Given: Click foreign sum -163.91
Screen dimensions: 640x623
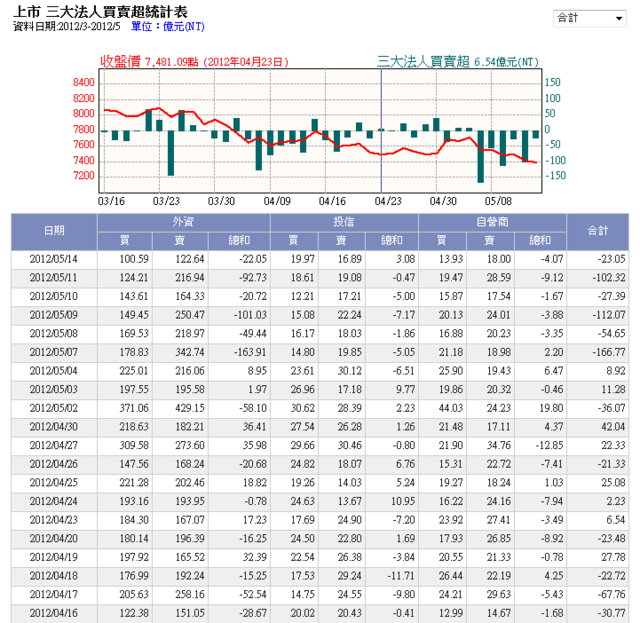Looking at the screenshot, I should tap(250, 352).
